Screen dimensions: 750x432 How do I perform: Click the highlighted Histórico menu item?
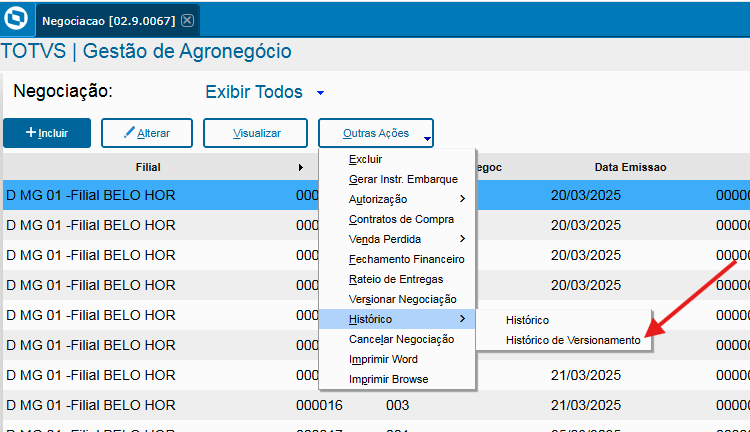tap(397, 319)
